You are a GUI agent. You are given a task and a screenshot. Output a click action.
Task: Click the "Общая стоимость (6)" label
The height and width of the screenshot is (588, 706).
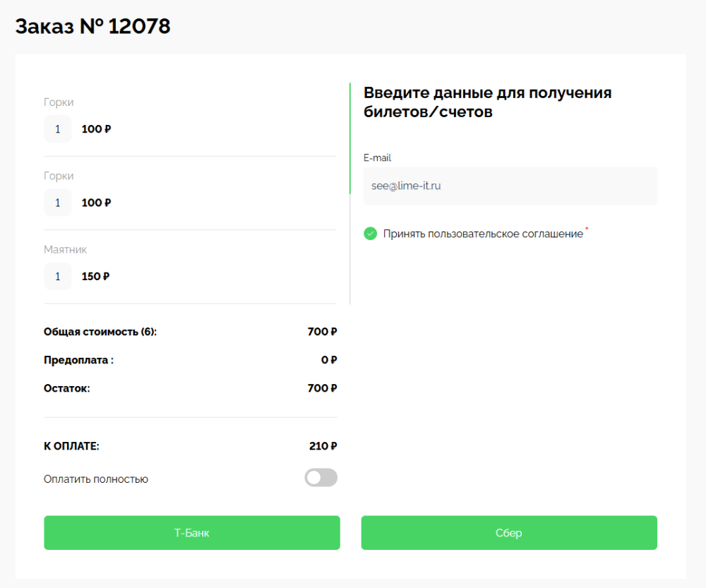(x=100, y=332)
